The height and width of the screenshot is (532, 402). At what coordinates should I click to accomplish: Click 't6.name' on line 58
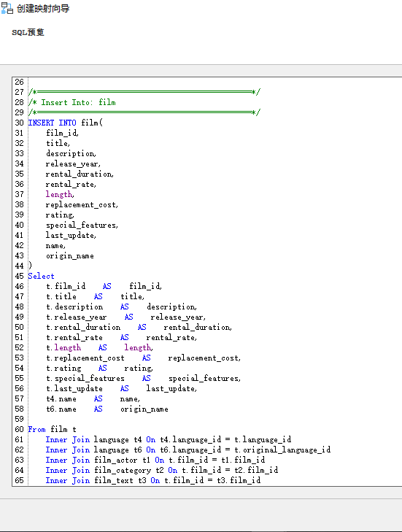point(61,409)
